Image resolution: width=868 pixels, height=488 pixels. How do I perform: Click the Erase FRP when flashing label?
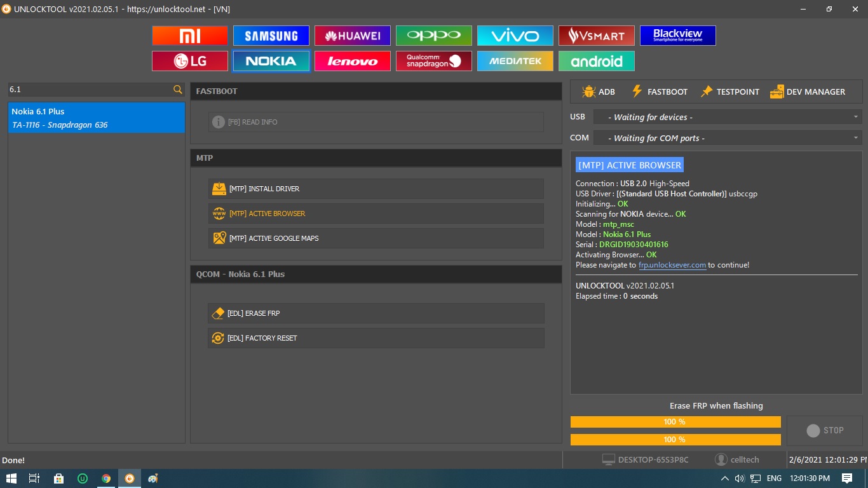[x=716, y=405]
